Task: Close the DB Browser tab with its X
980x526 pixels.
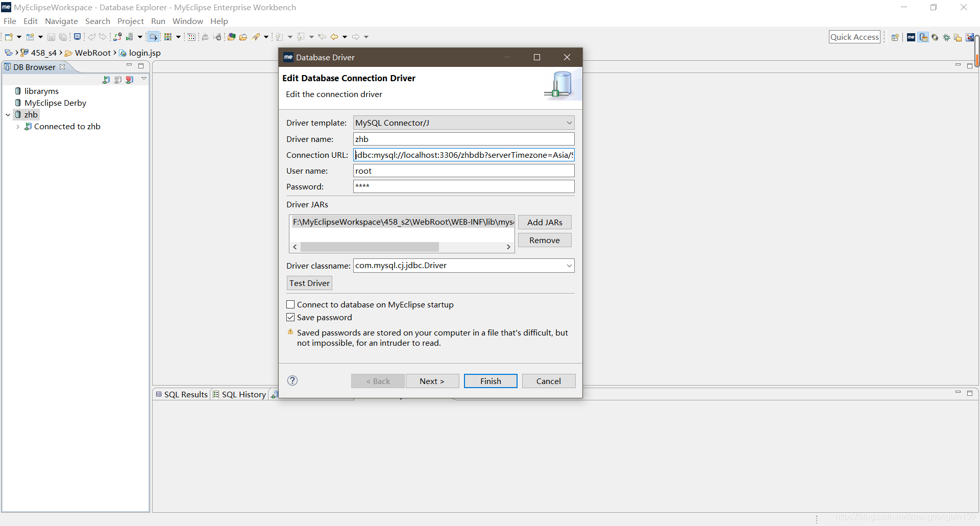Action: pyautogui.click(x=62, y=67)
